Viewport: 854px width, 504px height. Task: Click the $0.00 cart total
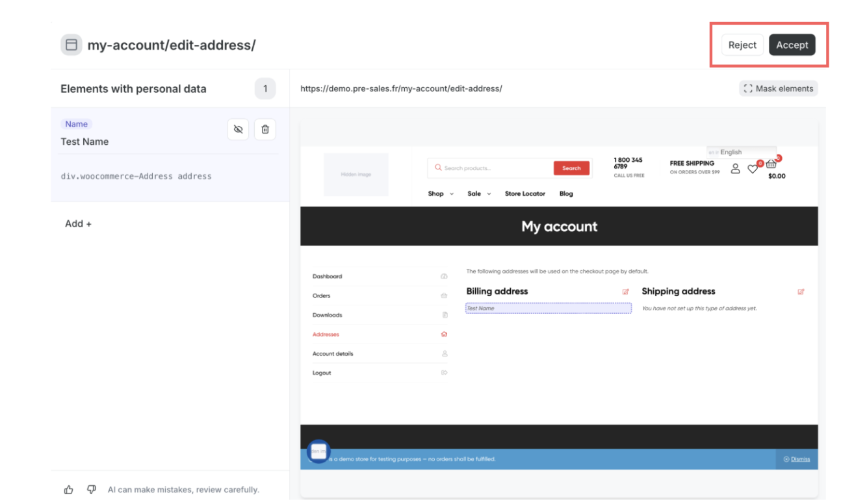click(x=777, y=176)
